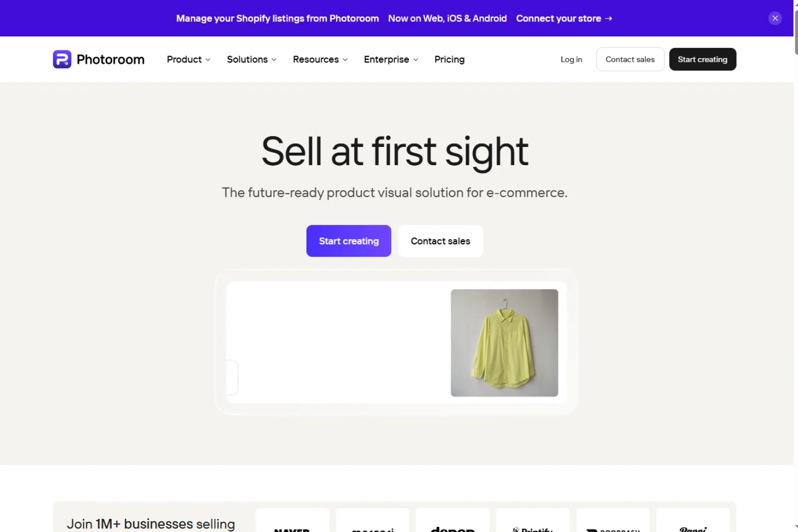Click the Printify logo card
Image resolution: width=798 pixels, height=532 pixels.
pyautogui.click(x=533, y=521)
